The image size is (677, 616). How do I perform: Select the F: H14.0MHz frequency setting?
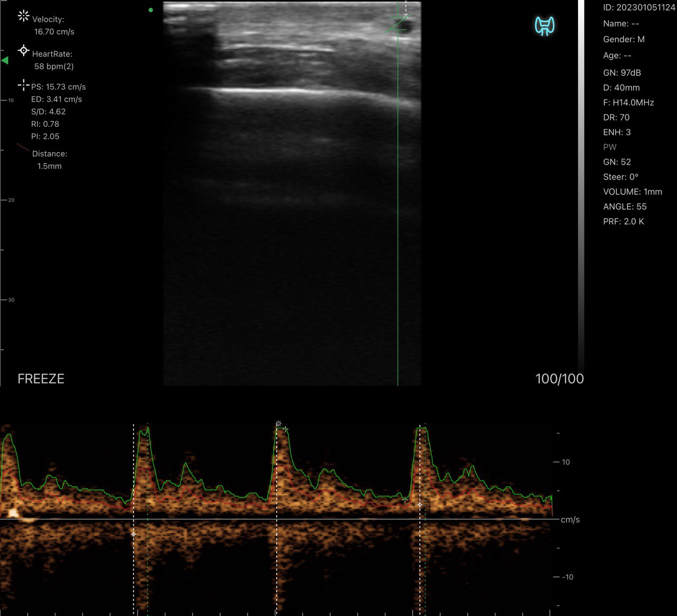click(628, 103)
